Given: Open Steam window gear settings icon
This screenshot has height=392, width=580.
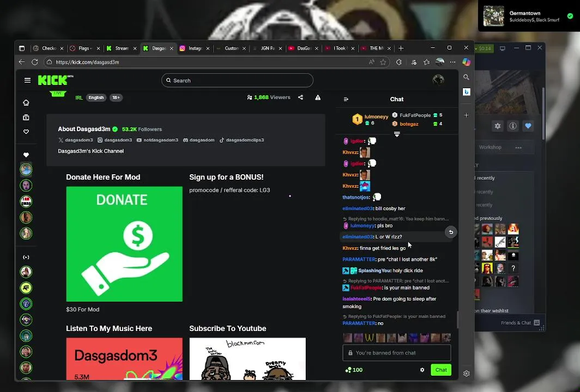Looking at the screenshot, I should [x=498, y=126].
